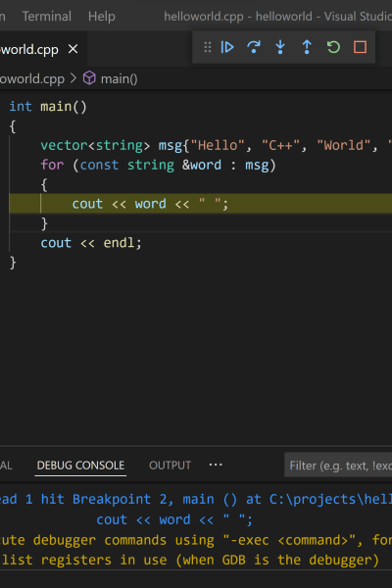Open the Help menu

point(102,16)
